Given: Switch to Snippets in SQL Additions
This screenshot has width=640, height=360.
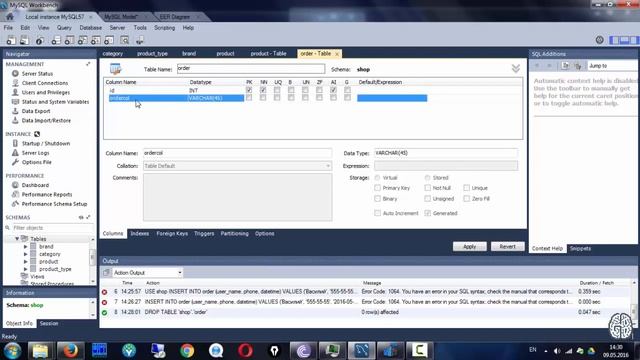Looking at the screenshot, I should [580, 248].
